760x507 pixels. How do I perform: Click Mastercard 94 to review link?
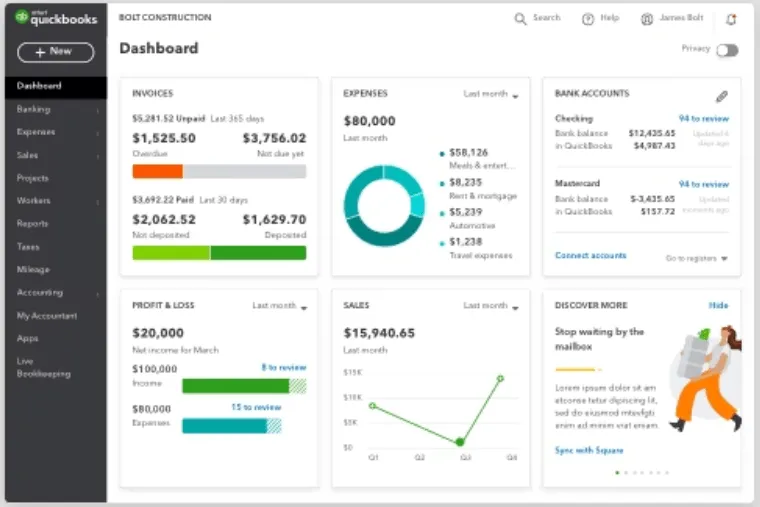[x=703, y=184]
